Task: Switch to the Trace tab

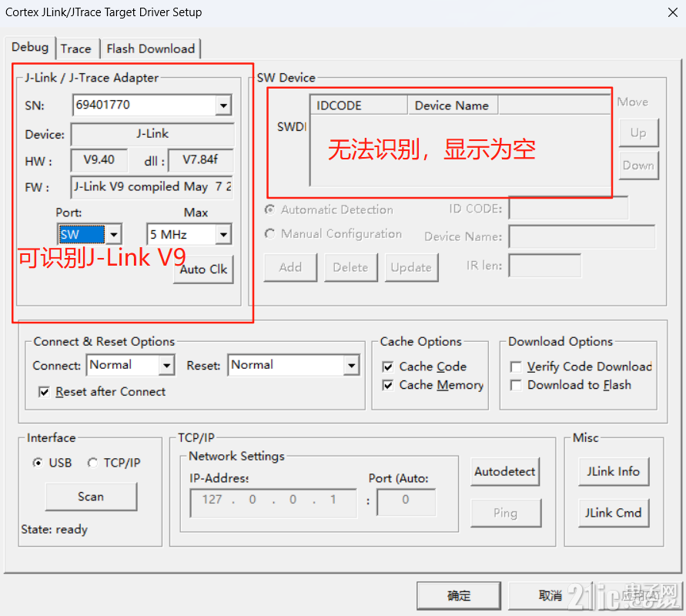Action: pos(75,49)
